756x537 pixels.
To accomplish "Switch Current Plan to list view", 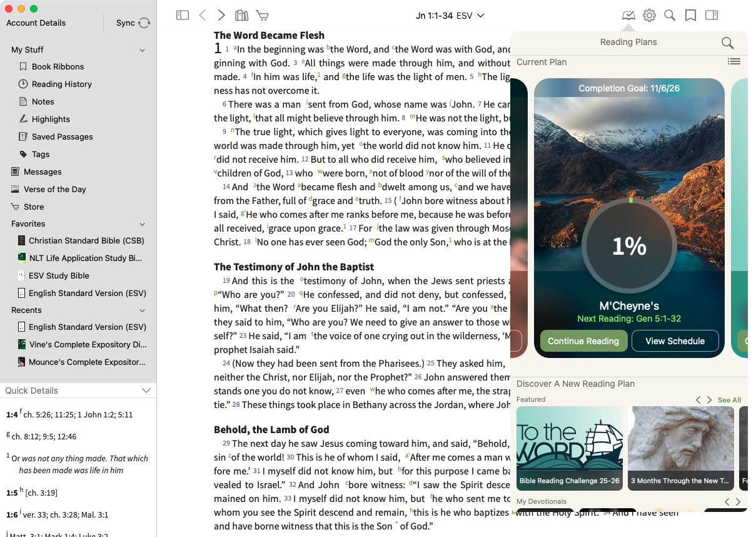I will click(x=734, y=61).
